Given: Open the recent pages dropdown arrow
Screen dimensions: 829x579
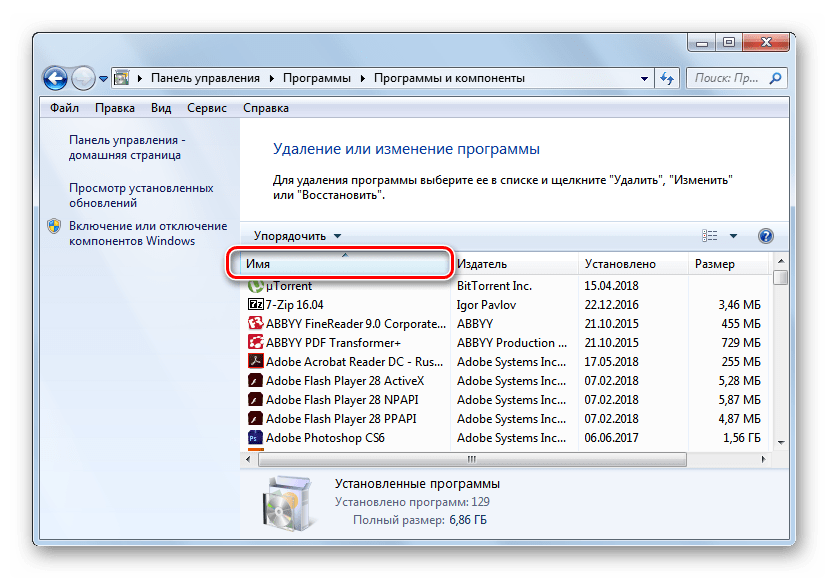Looking at the screenshot, I should (x=104, y=79).
